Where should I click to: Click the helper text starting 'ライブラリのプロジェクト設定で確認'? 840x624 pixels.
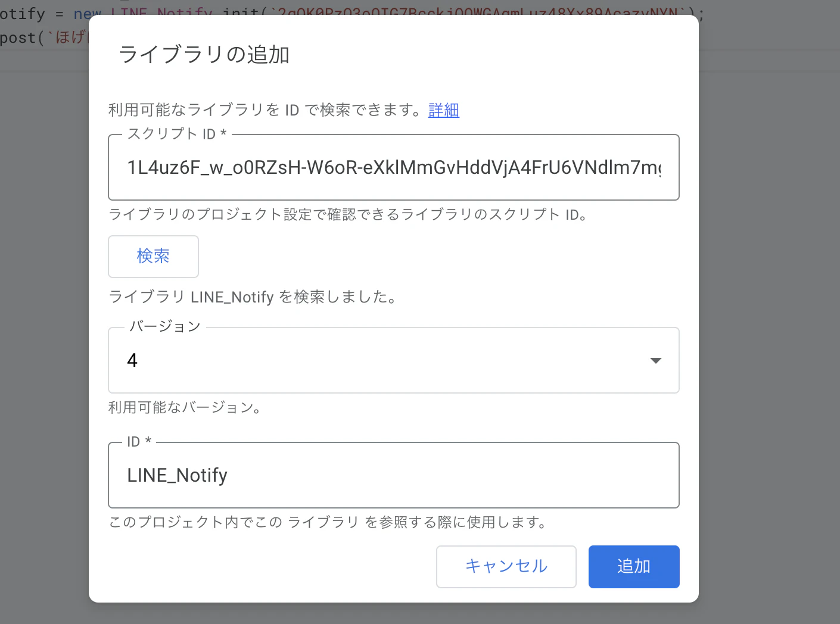click(x=349, y=214)
